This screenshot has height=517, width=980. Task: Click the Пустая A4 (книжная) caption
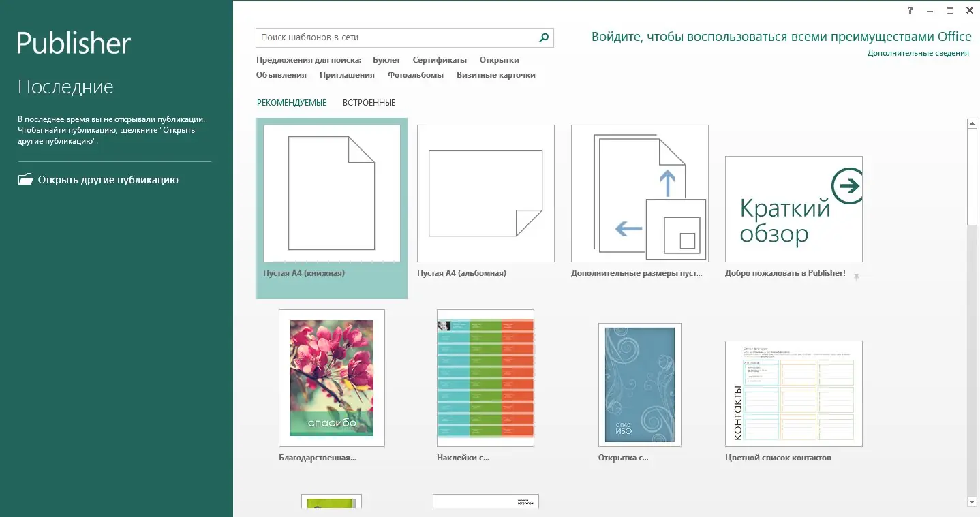pyautogui.click(x=304, y=273)
